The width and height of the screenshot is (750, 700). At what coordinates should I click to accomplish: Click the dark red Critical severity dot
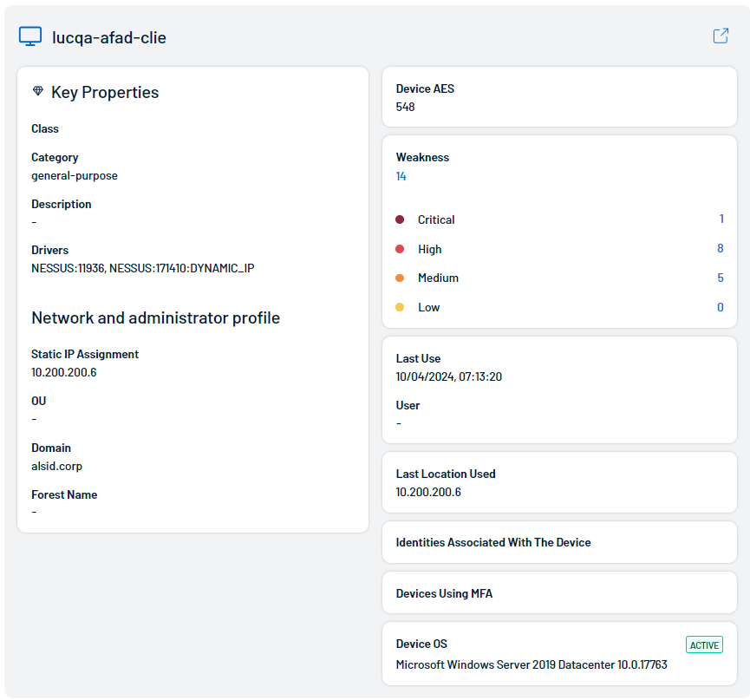pos(400,219)
